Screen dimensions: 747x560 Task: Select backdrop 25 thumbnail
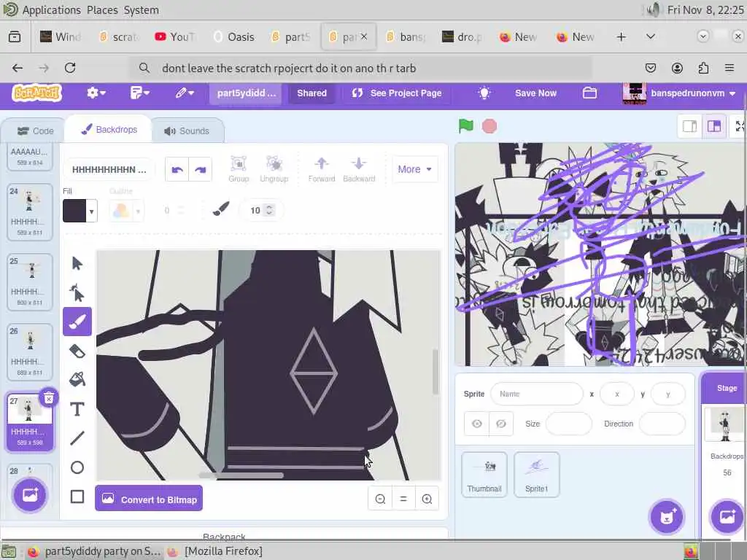pos(29,282)
